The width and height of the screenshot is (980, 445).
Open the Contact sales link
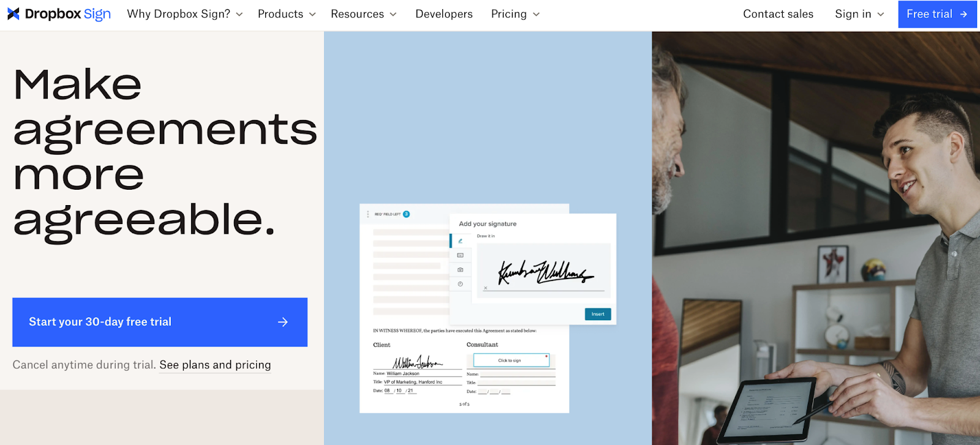(x=778, y=14)
